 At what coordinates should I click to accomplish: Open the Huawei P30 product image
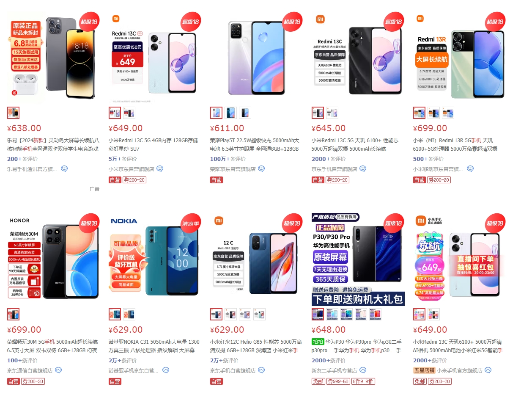[x=358, y=259]
